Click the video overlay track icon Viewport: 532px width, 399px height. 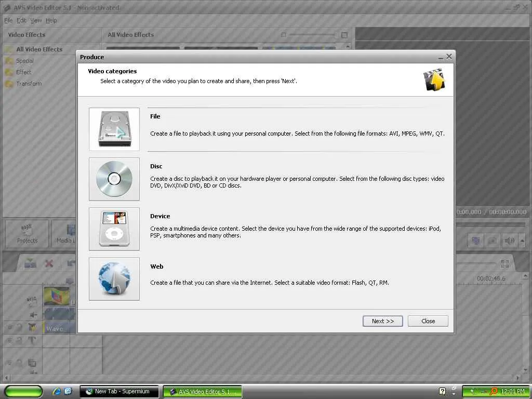32,363
